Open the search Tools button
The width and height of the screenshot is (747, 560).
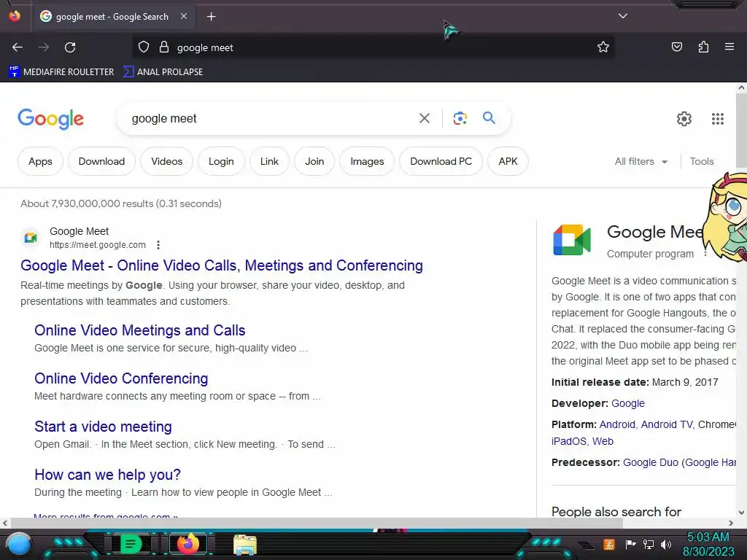tap(702, 161)
